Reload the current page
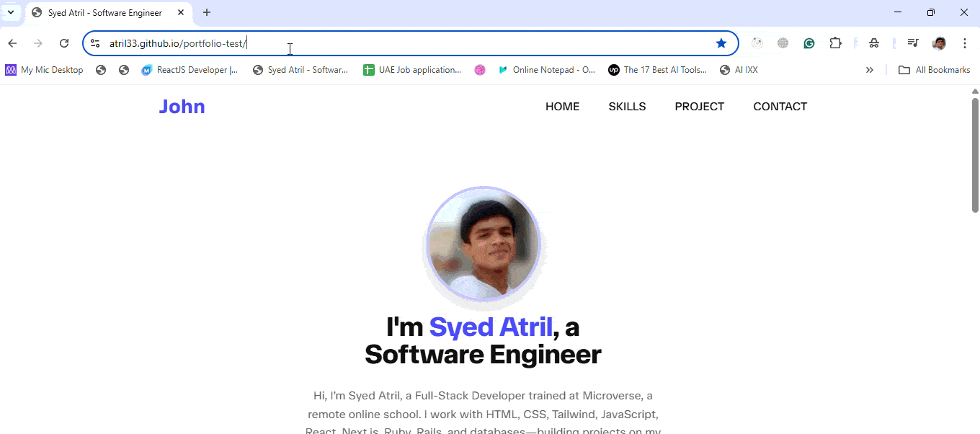980x434 pixels. tap(64, 43)
